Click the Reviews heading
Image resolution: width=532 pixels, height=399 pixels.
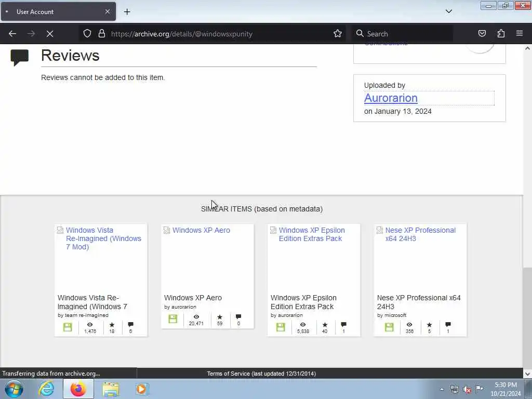click(70, 56)
